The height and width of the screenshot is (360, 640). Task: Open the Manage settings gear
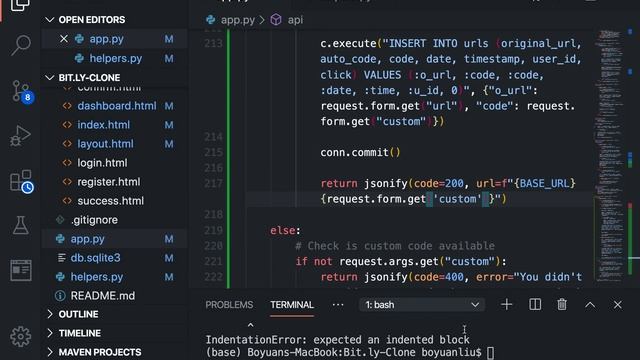pos(20,336)
